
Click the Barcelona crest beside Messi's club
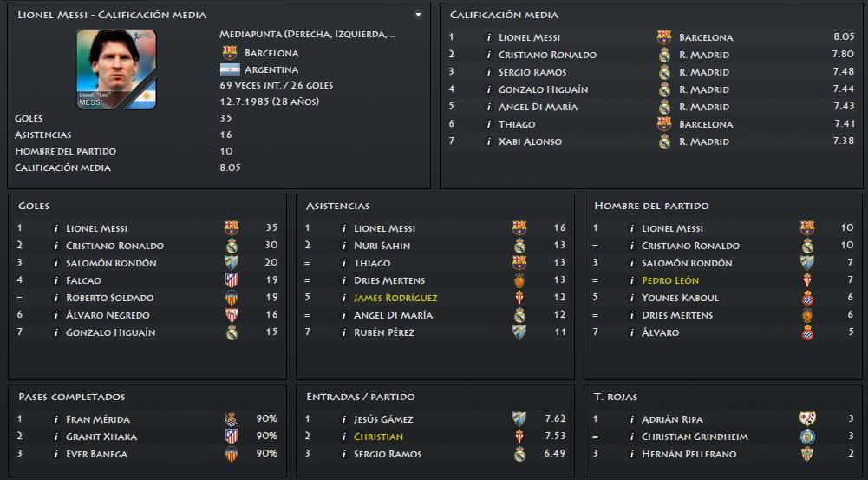[230, 53]
